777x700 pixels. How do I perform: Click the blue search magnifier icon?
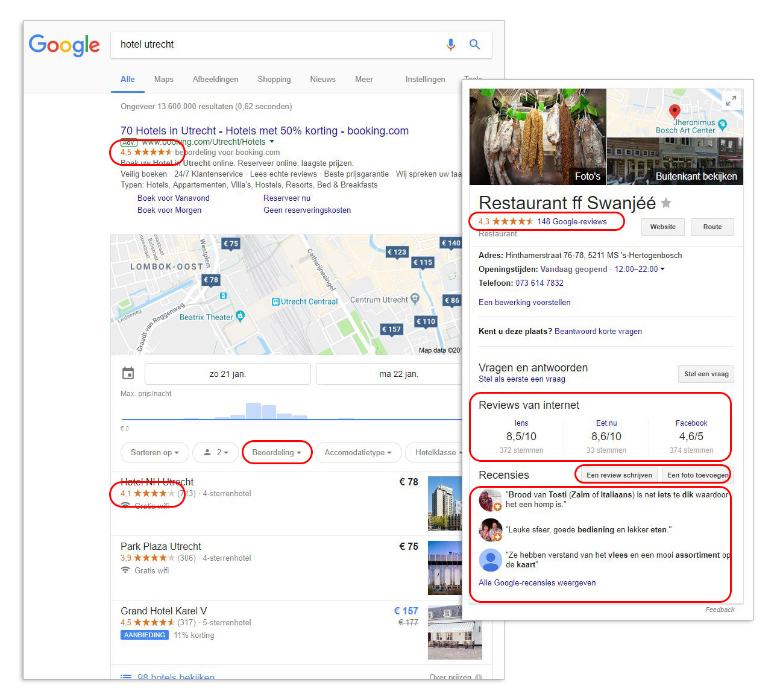pyautogui.click(x=474, y=45)
